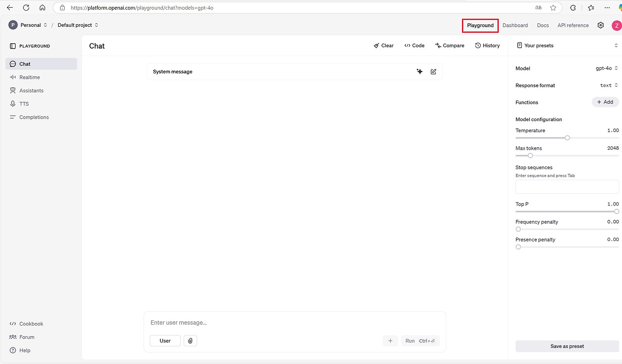The height and width of the screenshot is (364, 622).
Task: Select the Playground top tab
Action: pos(480,25)
